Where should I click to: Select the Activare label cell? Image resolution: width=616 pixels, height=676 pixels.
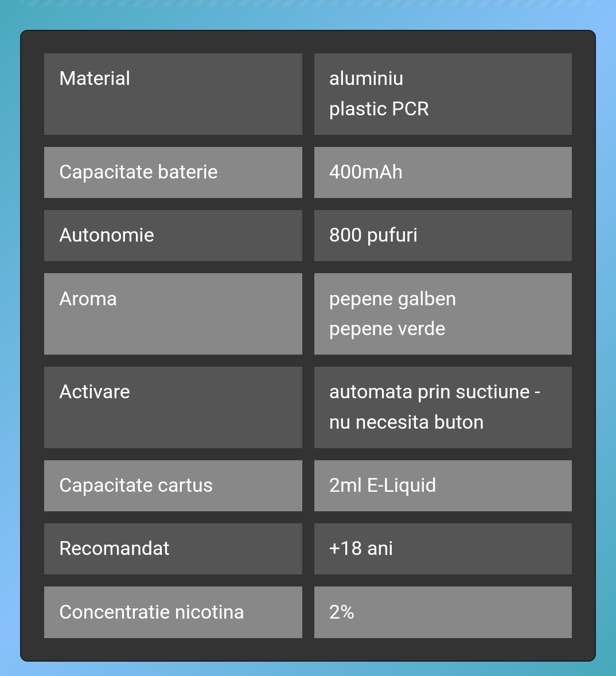(173, 407)
